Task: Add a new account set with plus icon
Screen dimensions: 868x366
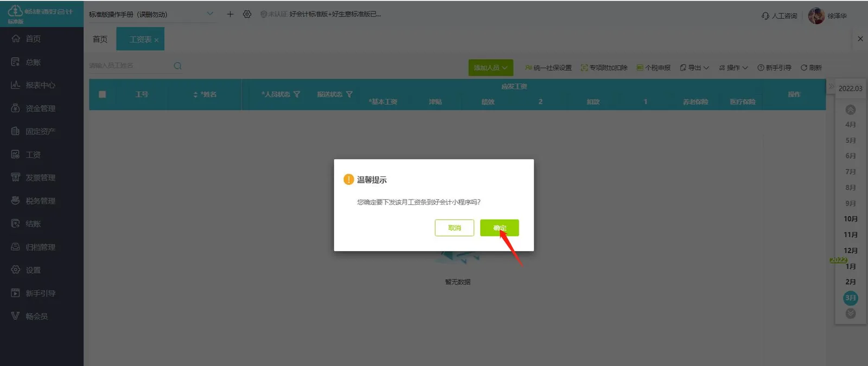Action: point(230,14)
